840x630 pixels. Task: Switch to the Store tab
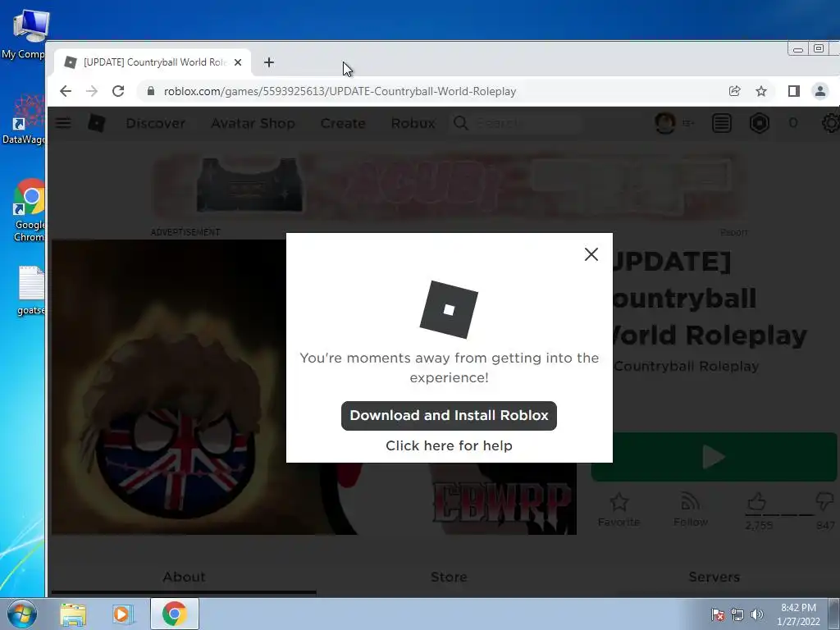coord(449,577)
